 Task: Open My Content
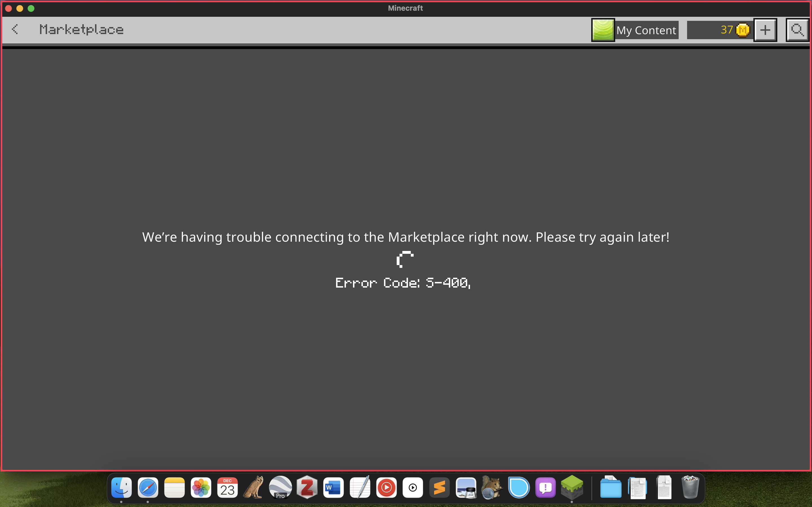click(x=646, y=30)
